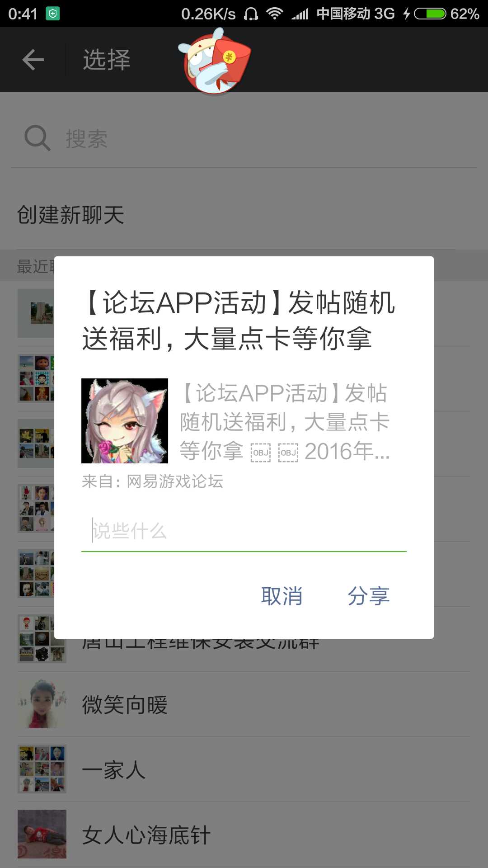
Task: Focus the 说些什么 message field
Action: tap(244, 532)
